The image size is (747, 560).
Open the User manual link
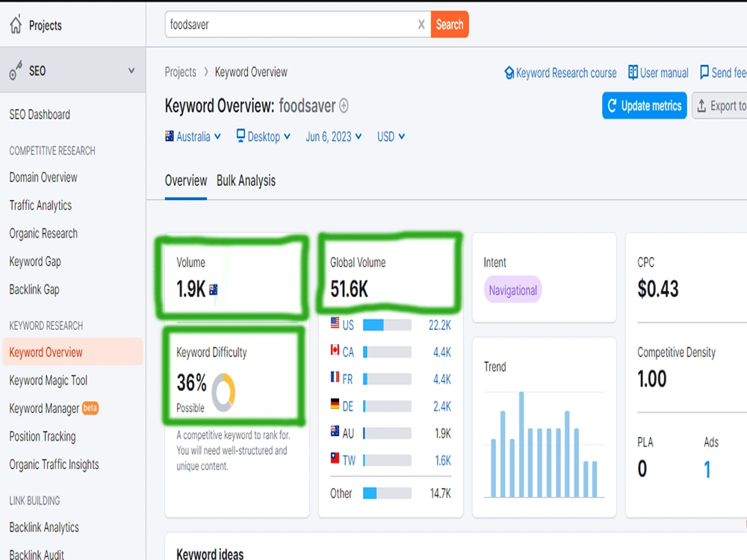click(x=658, y=73)
